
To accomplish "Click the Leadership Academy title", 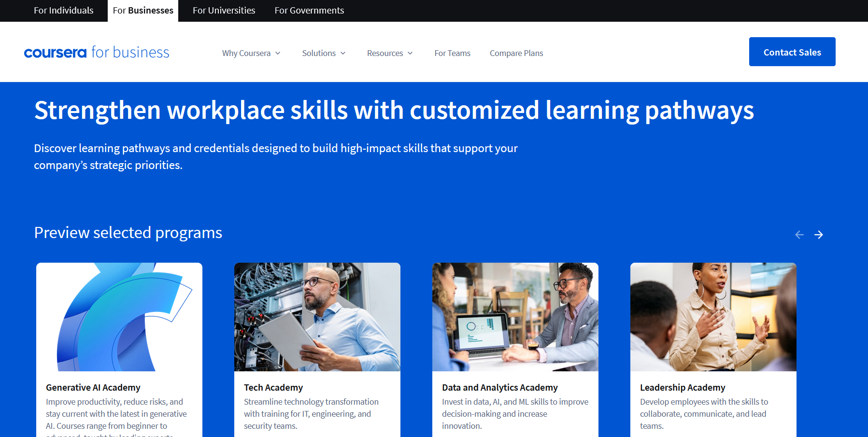I will pyautogui.click(x=683, y=388).
